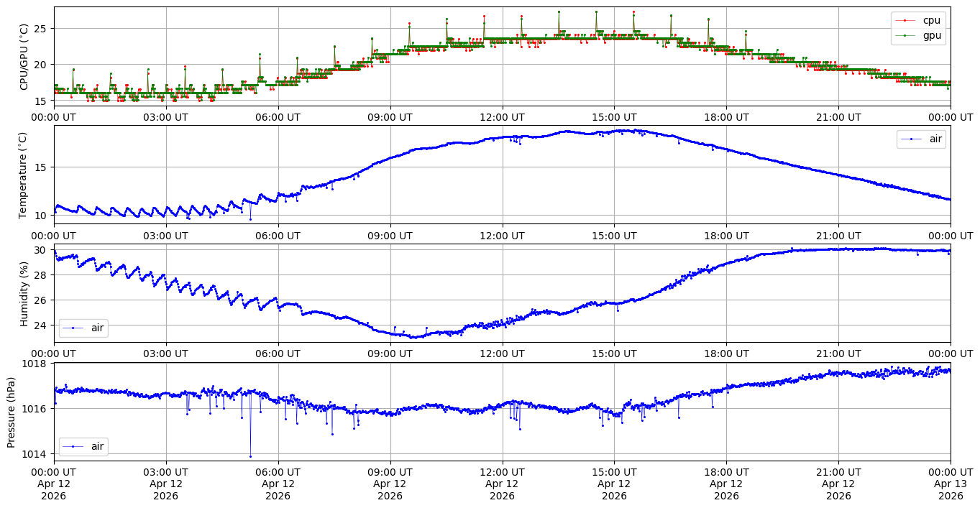Click the gpu entry in the legend
The width and height of the screenshot is (980, 508).
tap(932, 34)
